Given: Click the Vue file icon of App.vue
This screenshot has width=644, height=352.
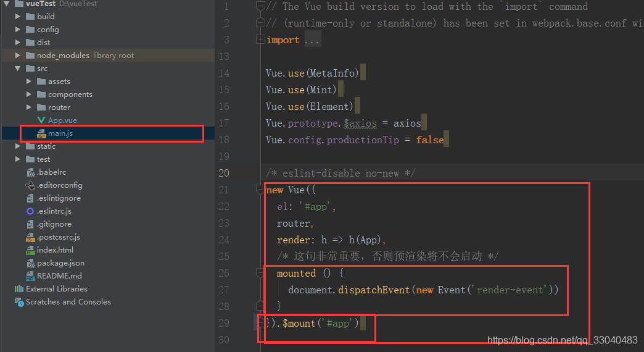Looking at the screenshot, I should (41, 120).
